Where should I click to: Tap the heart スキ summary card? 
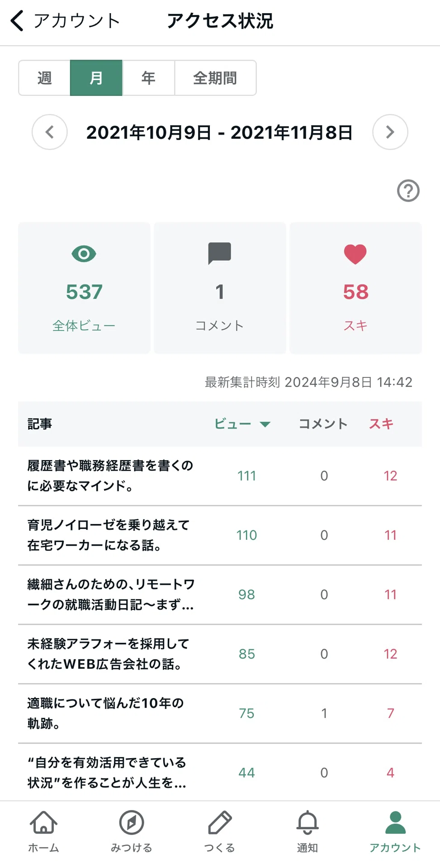(355, 288)
